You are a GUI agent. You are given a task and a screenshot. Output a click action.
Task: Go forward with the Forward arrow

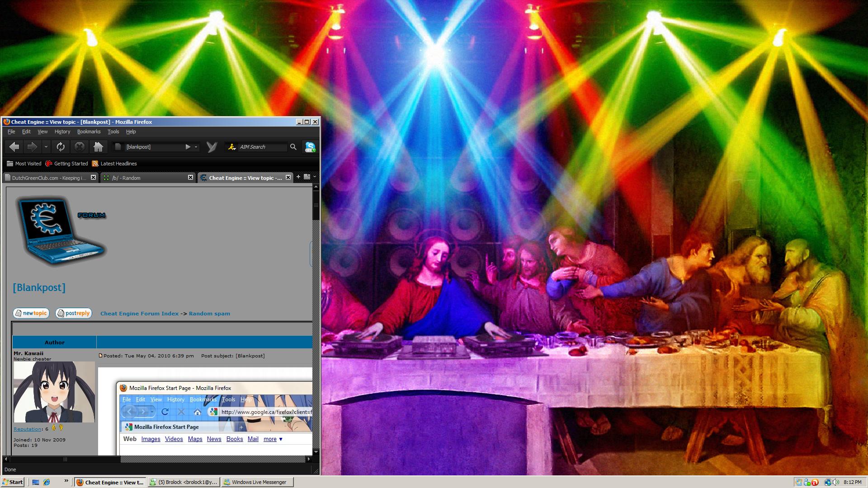[x=32, y=147]
